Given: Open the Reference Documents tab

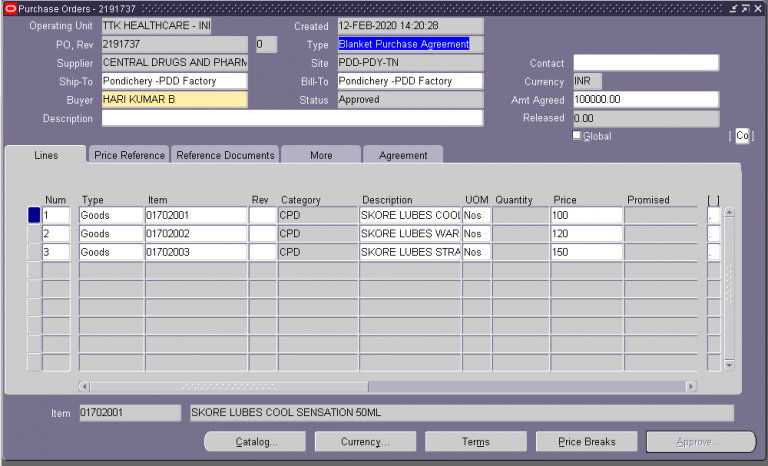Looking at the screenshot, I should click(225, 155).
